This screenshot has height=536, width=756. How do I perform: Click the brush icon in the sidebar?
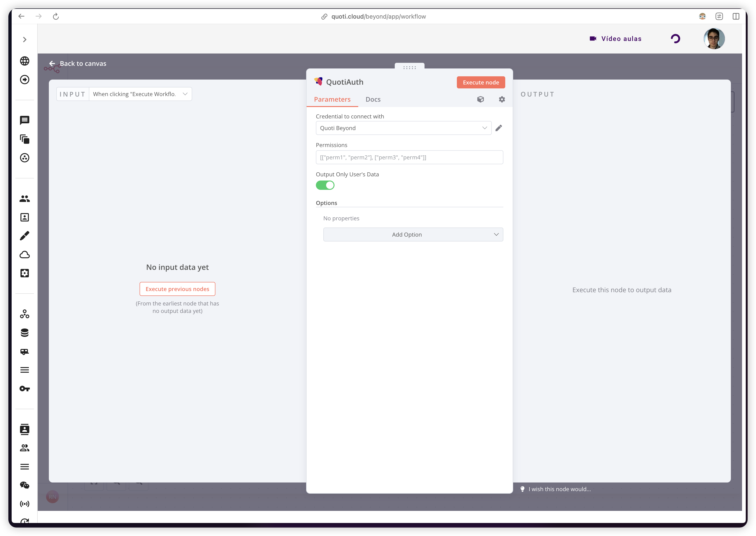(25, 236)
